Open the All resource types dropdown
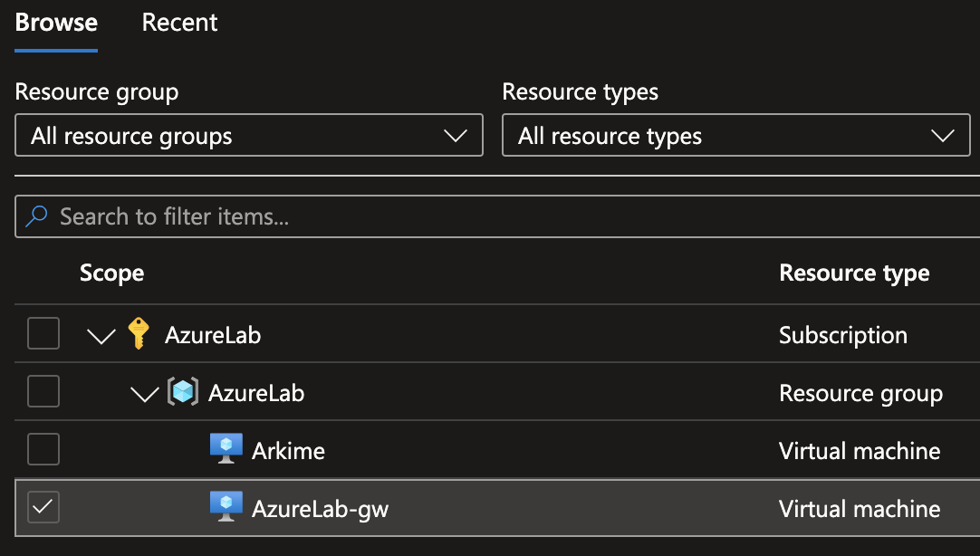980x556 pixels. 735,136
